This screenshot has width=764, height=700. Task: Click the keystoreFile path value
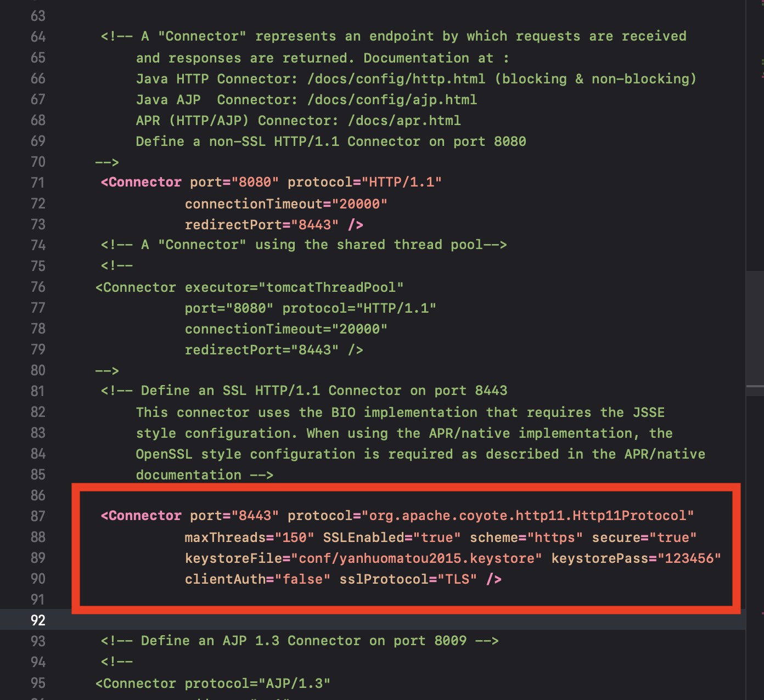tap(417, 558)
